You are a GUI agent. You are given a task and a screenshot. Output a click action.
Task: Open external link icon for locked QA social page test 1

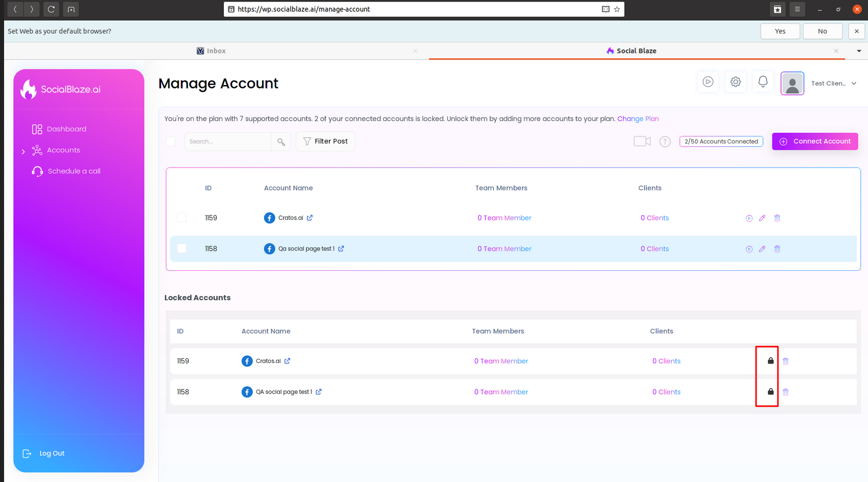click(x=319, y=392)
